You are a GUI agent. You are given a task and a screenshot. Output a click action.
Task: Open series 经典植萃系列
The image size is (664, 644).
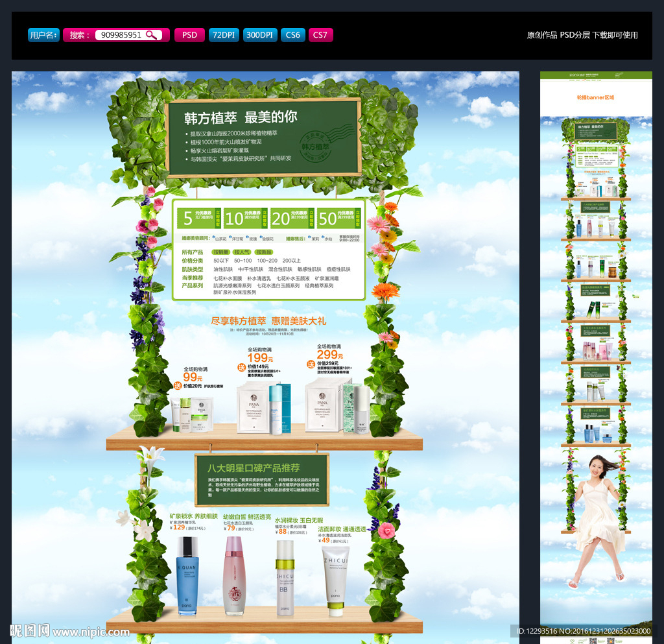click(319, 286)
